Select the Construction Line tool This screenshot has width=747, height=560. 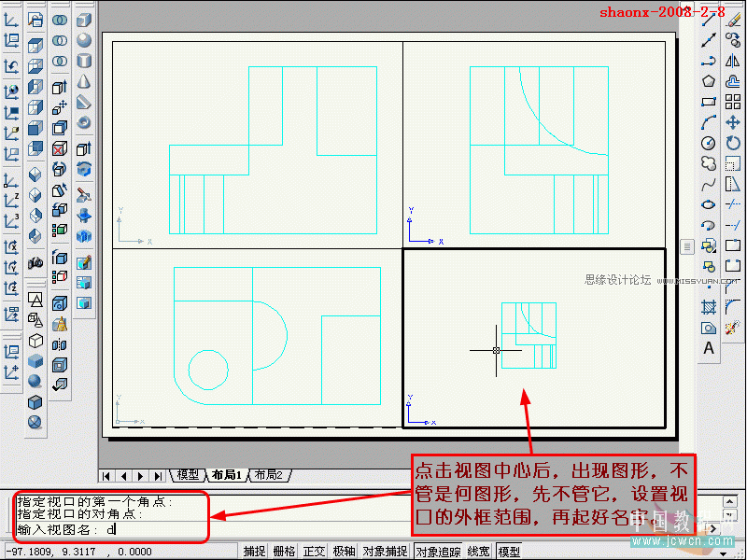click(709, 40)
